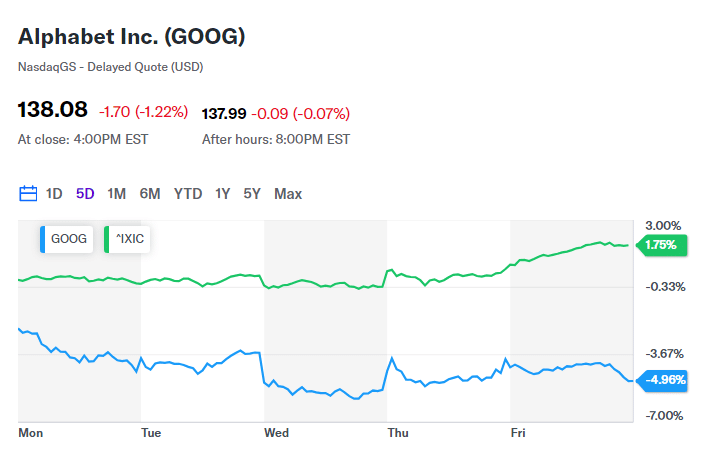This screenshot has height=468, width=705.
Task: Select the 6M chart range
Action: 150,194
